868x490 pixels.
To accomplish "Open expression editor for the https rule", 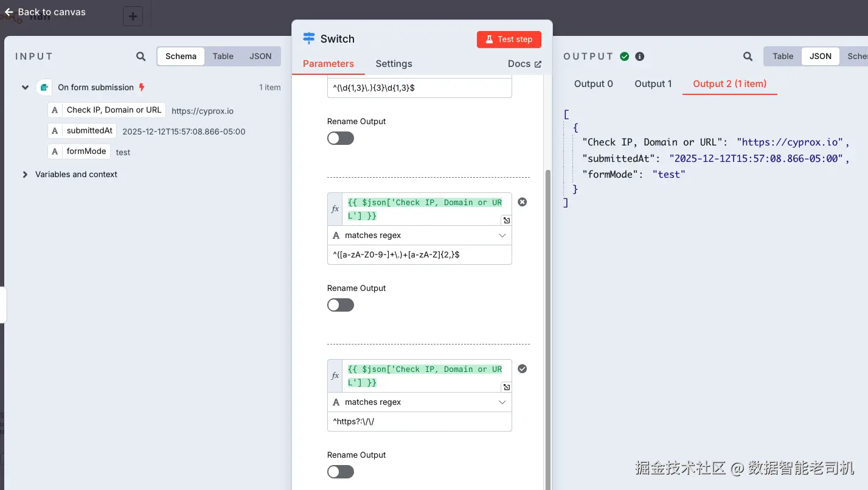I will point(506,387).
